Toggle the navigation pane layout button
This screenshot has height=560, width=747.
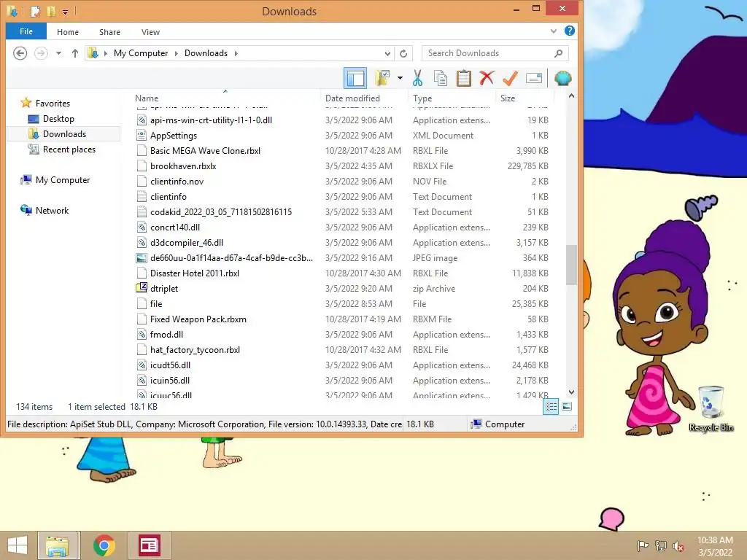(x=355, y=78)
